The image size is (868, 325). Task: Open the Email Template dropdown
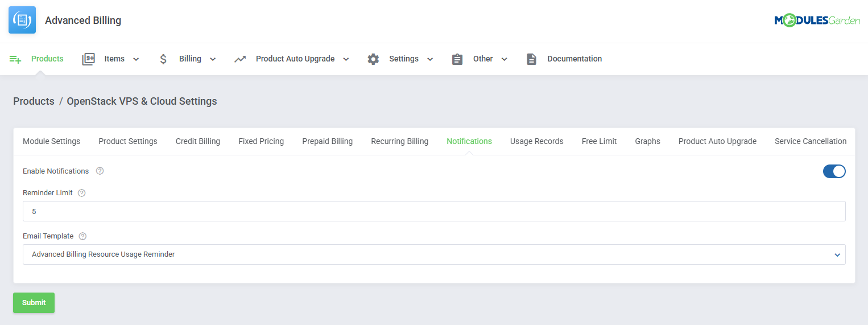pyautogui.click(x=434, y=254)
